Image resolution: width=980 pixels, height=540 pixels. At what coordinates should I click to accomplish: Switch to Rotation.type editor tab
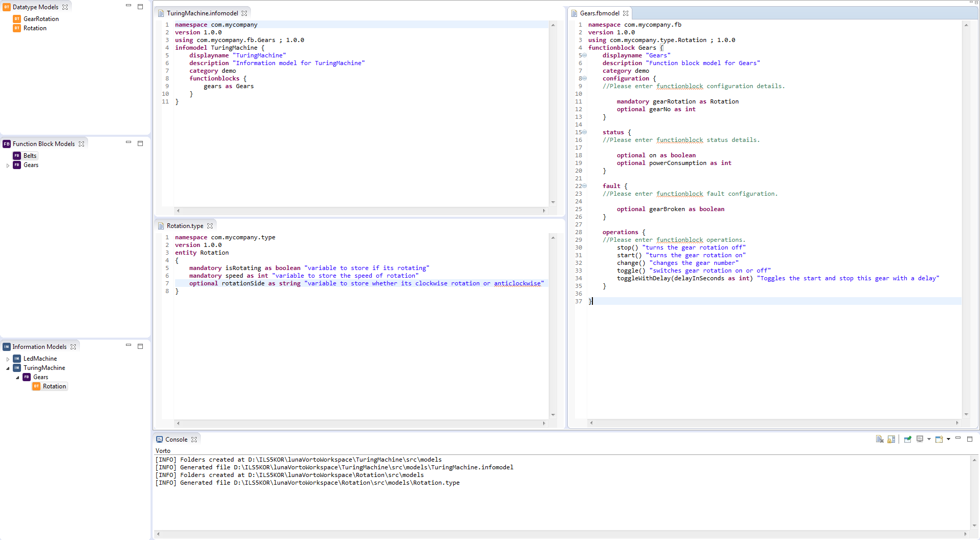[x=185, y=226]
